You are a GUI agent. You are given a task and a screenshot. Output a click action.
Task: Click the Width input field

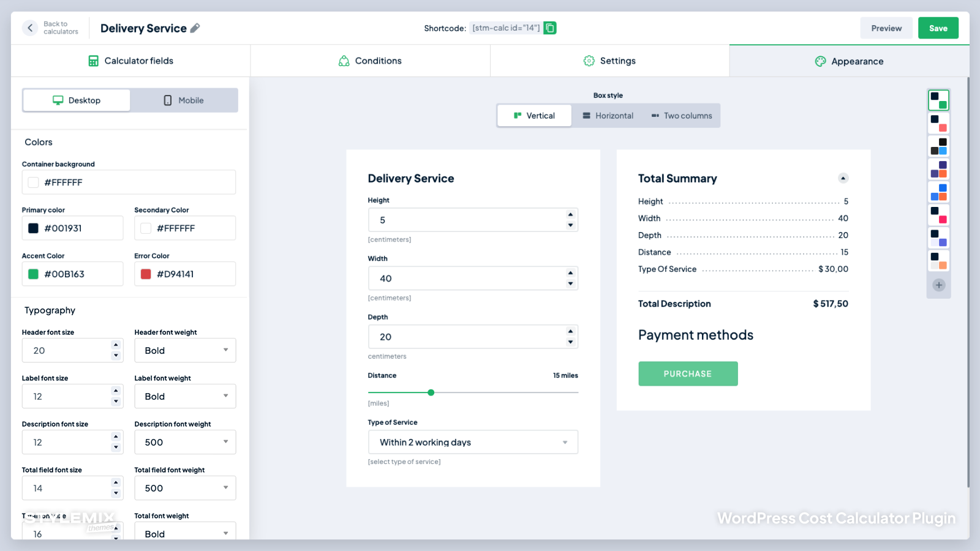click(473, 278)
